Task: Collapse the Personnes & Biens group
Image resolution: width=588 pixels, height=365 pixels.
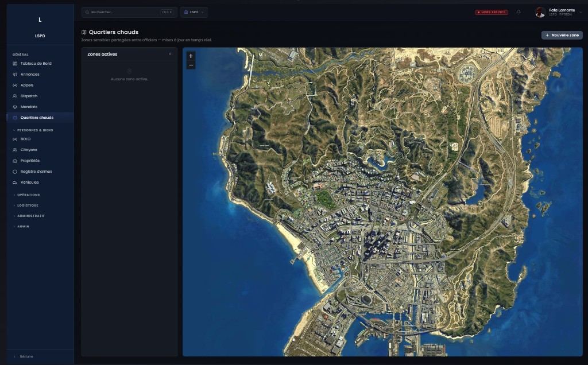Action: pyautogui.click(x=33, y=130)
